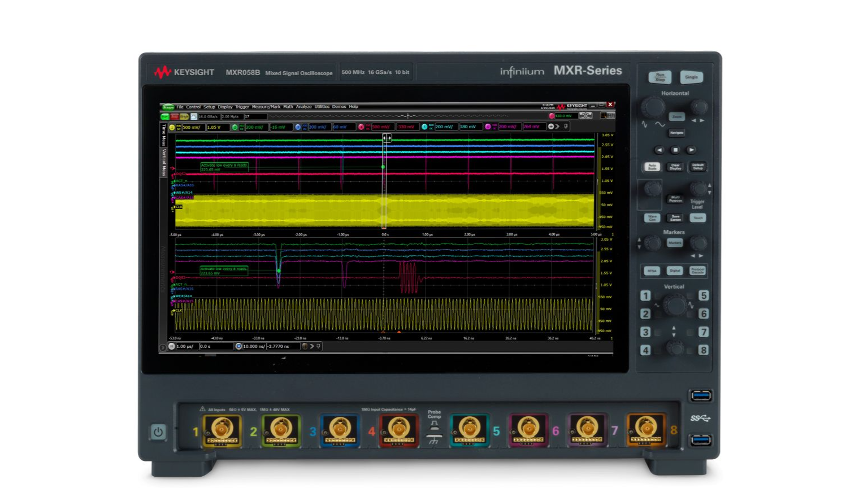The image size is (868, 488).
Task: Open the Measure/Mark menu
Action: (266, 107)
